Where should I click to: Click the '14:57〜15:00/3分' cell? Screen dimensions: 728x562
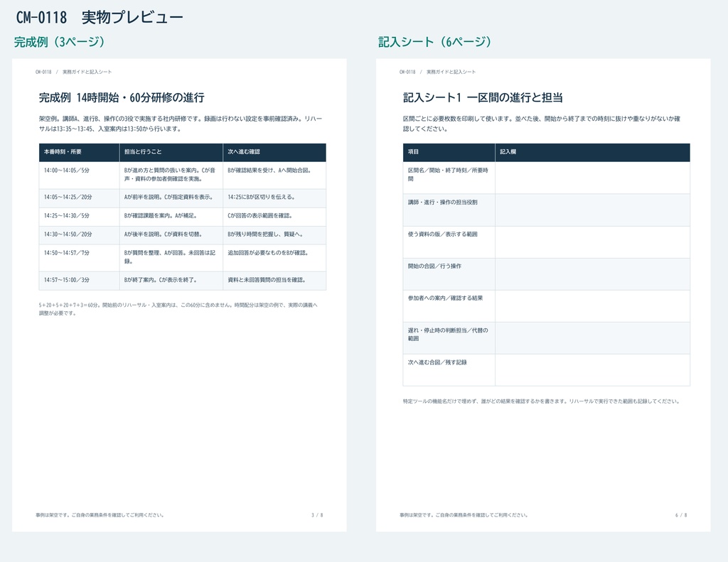pos(79,281)
